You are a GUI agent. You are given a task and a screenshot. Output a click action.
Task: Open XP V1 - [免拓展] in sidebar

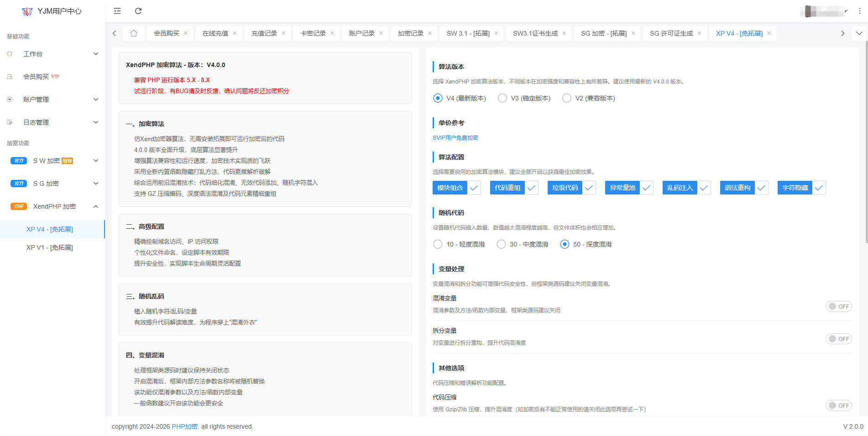coord(49,247)
